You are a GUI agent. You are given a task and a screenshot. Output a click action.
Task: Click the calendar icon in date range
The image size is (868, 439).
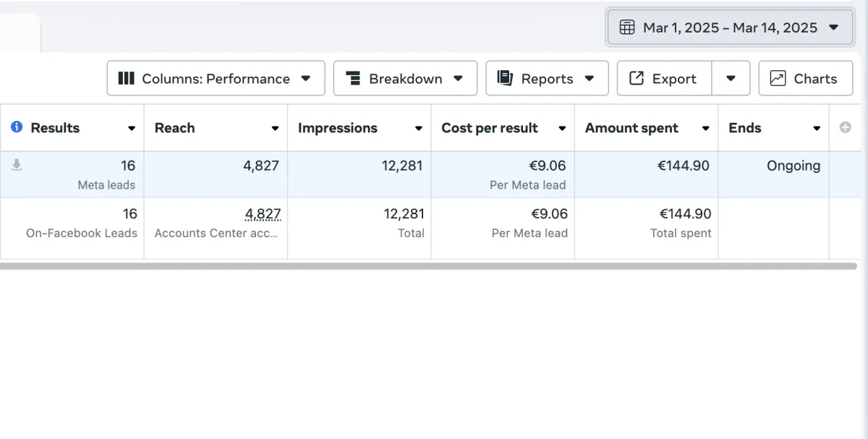(x=627, y=27)
